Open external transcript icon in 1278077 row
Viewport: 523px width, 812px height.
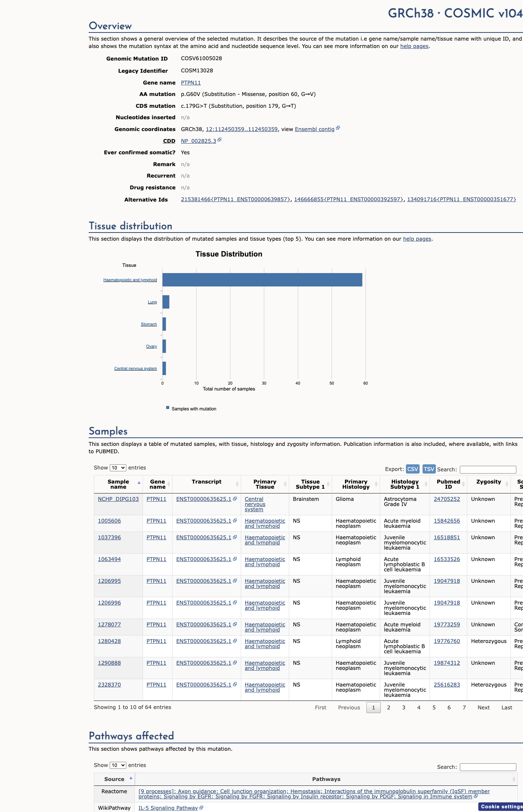point(235,624)
